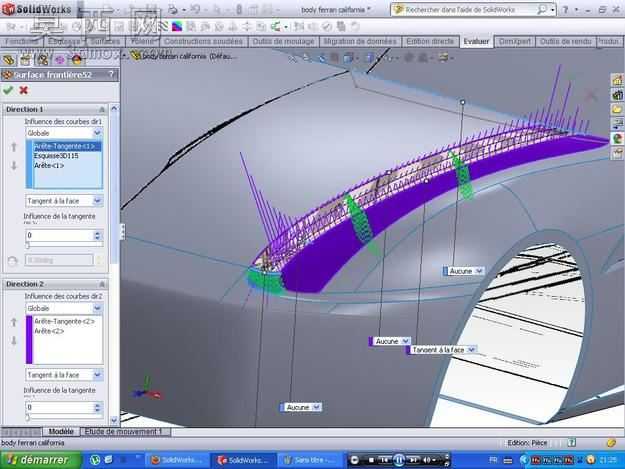The height and width of the screenshot is (469, 625).
Task: Open the PropertyManager tab icon
Action: [25, 60]
